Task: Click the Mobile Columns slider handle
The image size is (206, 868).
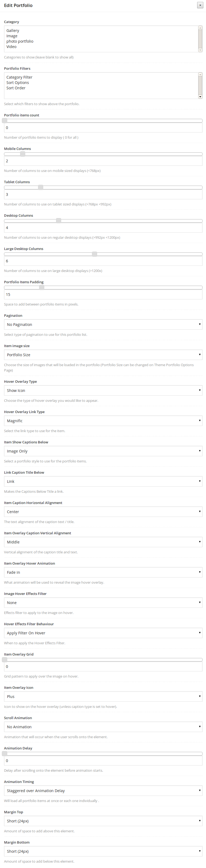Action: pyautogui.click(x=23, y=154)
